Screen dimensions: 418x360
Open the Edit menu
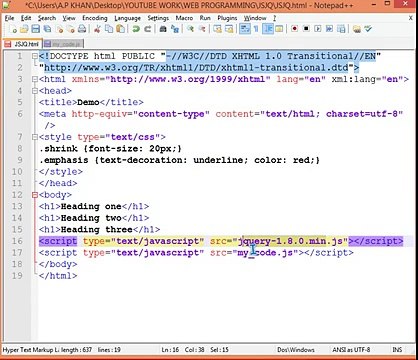[x=26, y=18]
